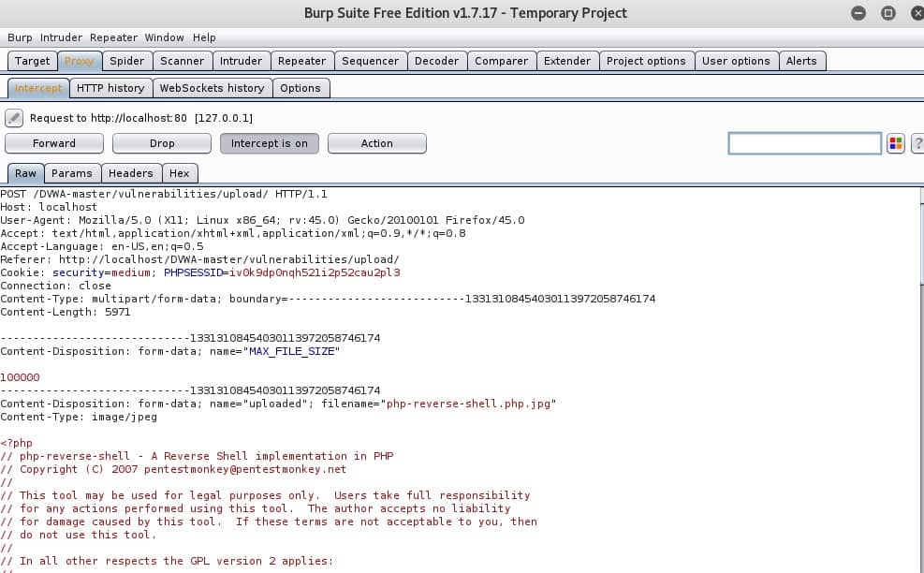Open the color highlight picker icon
924x573 pixels.
(896, 143)
